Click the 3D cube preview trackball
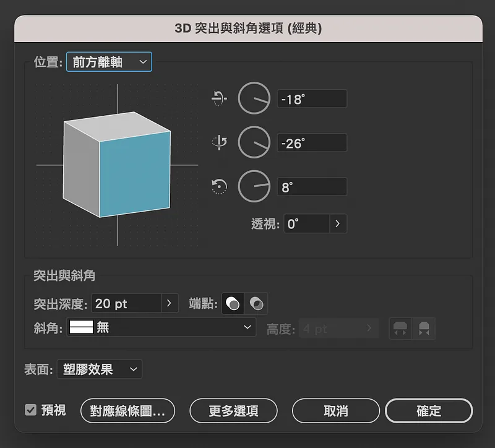The height and width of the screenshot is (448, 495). coord(117,165)
